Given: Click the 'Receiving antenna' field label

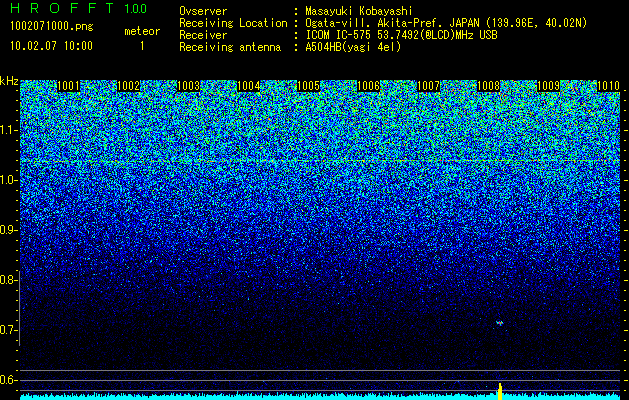Looking at the screenshot, I should 230,47.
